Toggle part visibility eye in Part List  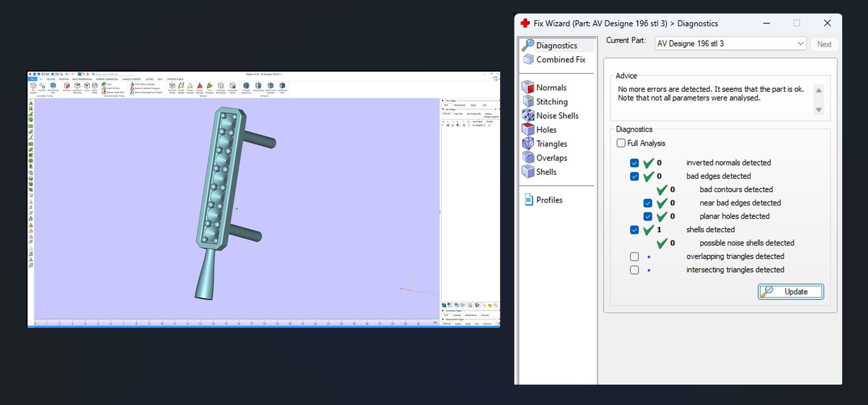[453, 125]
